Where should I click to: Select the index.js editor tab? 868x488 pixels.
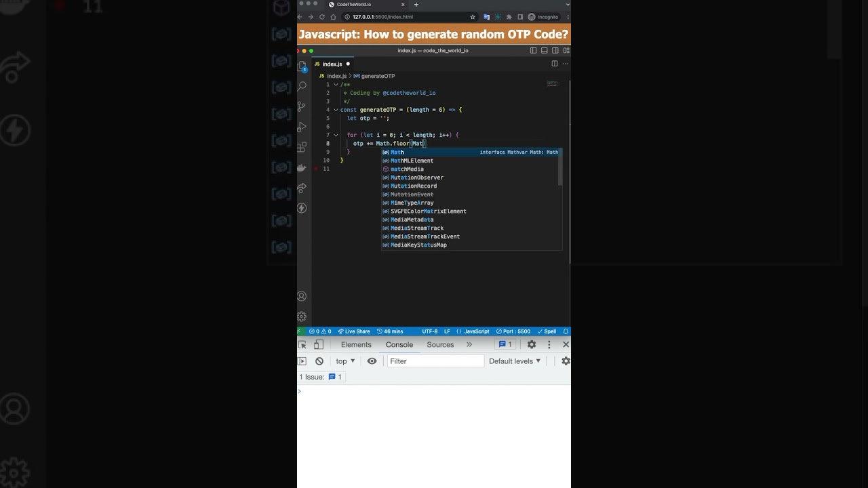tap(332, 64)
